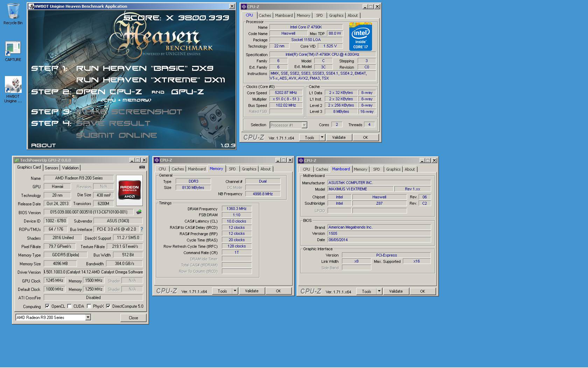
Task: Click the BIOS save icon in GPU-Z
Action: tap(139, 212)
